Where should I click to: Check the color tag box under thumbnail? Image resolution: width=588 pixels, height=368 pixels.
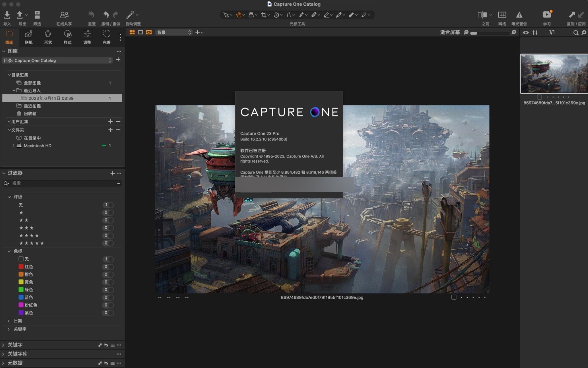539,97
